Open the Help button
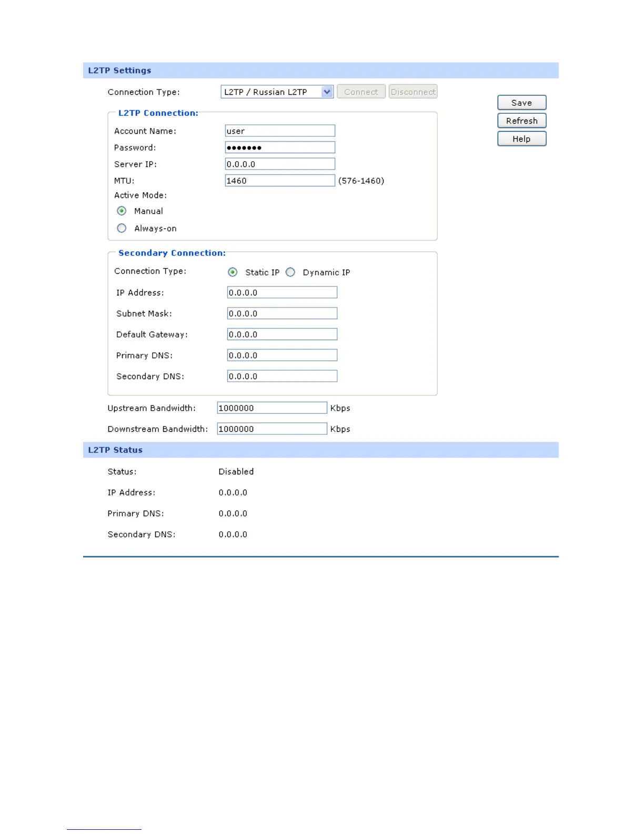The image size is (644, 834). (x=521, y=138)
